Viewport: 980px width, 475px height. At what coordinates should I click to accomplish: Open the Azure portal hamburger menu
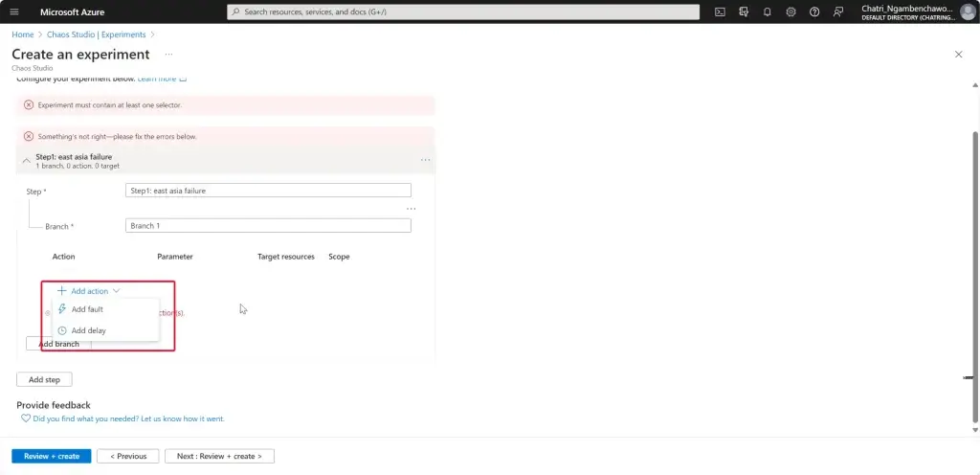[x=14, y=11]
